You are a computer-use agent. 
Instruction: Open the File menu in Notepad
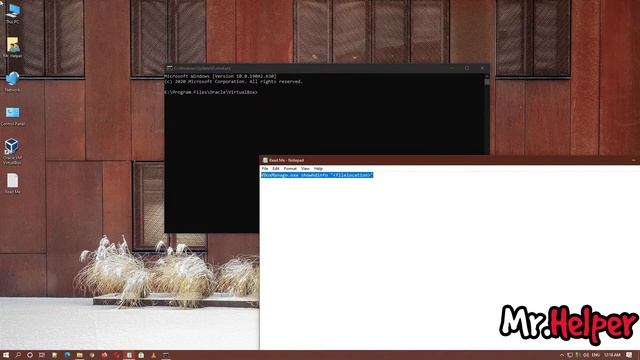point(265,169)
